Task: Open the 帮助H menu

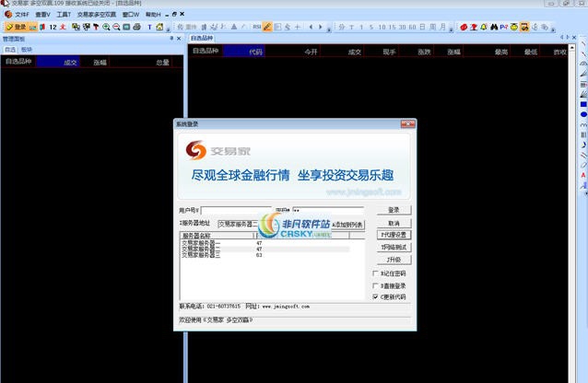Action: coord(153,14)
